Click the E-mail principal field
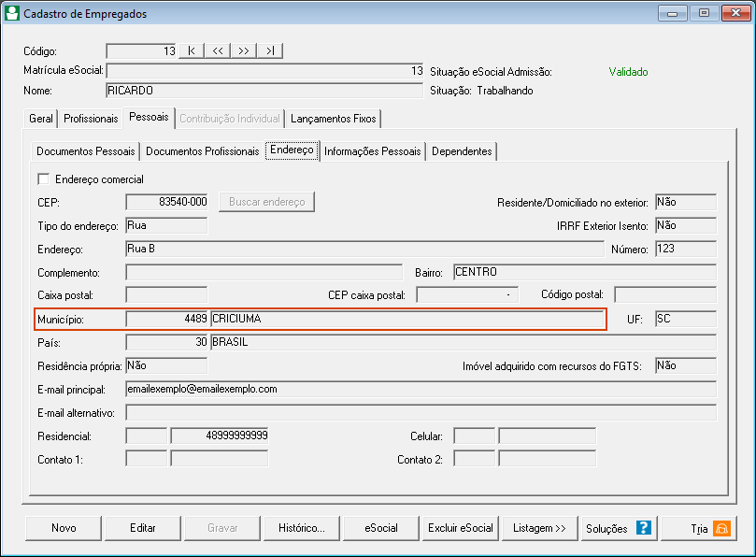 (420, 389)
